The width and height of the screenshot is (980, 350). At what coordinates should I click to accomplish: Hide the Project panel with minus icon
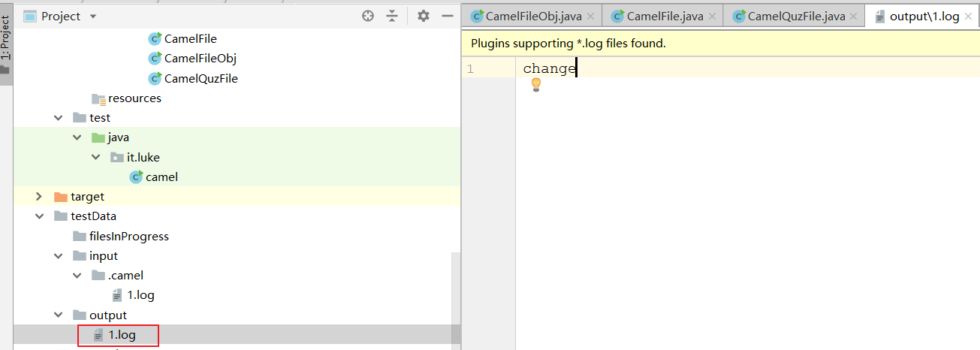447,16
